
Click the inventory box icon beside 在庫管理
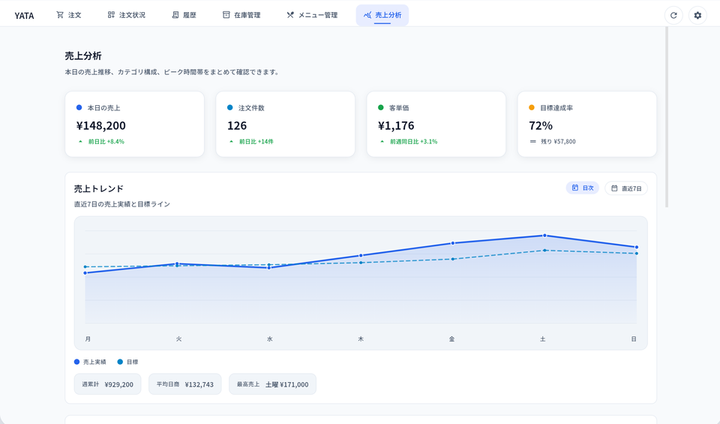point(226,15)
